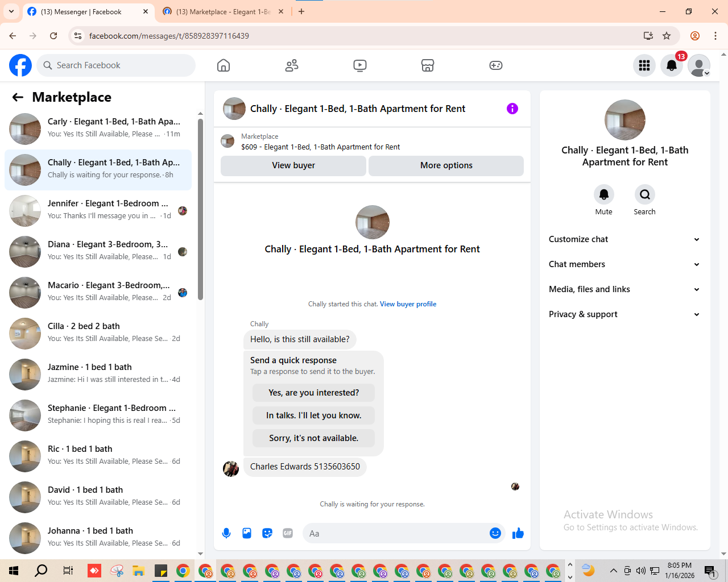
Task: Open the David 1 bed 1 bath conversation
Action: click(x=98, y=497)
